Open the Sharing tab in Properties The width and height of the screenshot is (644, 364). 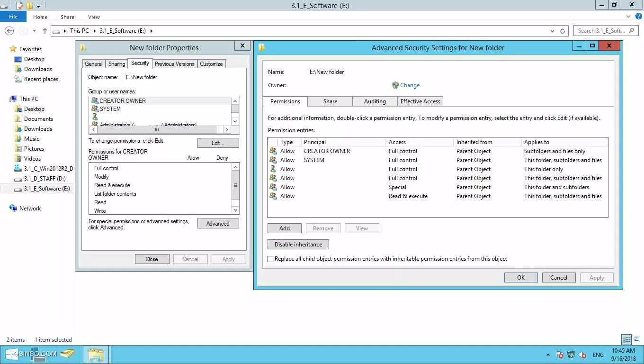coord(116,64)
